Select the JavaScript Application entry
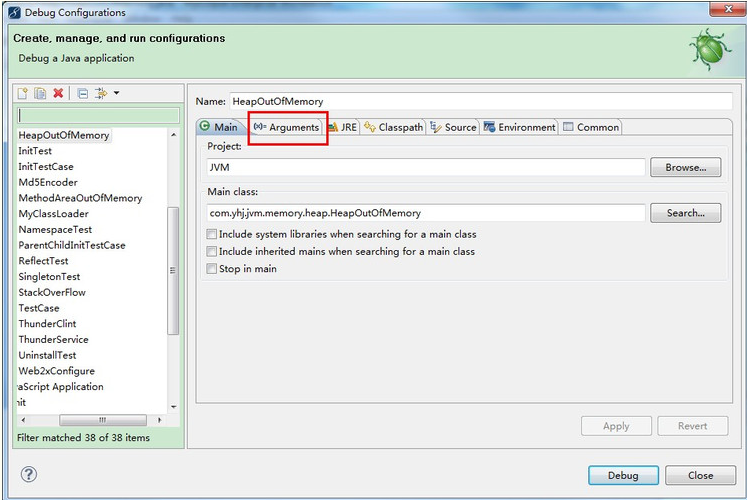 click(60, 387)
